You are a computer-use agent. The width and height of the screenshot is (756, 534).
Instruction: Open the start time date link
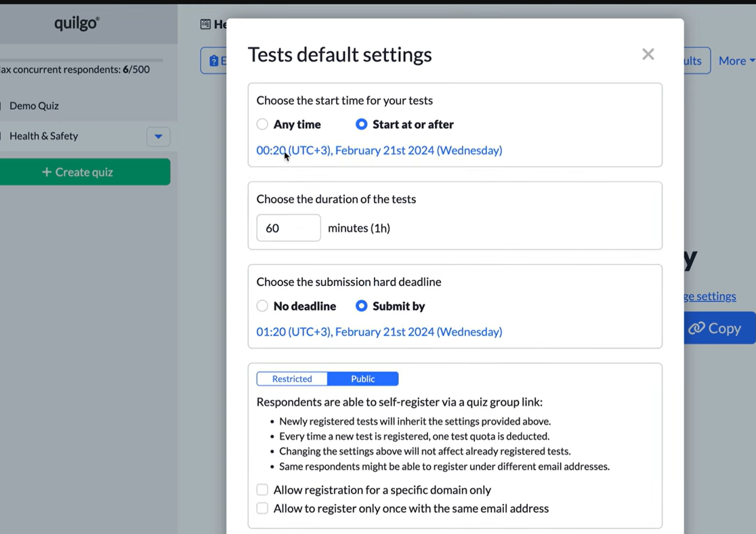click(x=379, y=150)
